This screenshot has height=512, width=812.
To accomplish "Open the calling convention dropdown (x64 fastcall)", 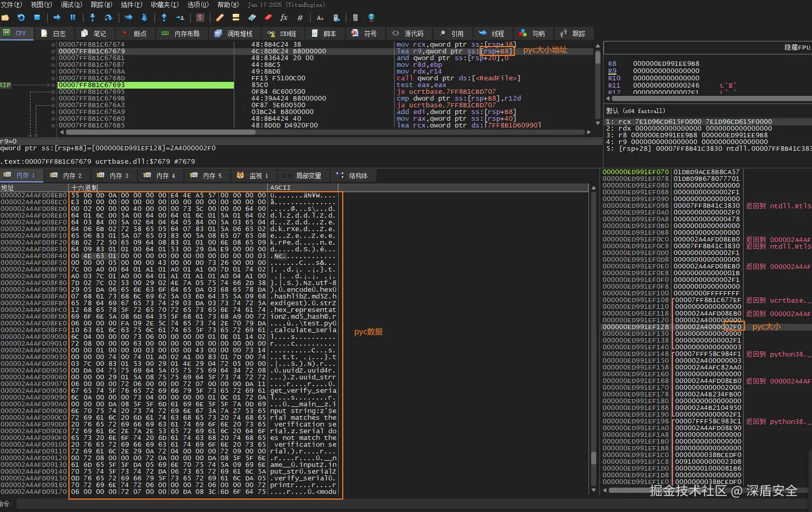I will click(636, 111).
